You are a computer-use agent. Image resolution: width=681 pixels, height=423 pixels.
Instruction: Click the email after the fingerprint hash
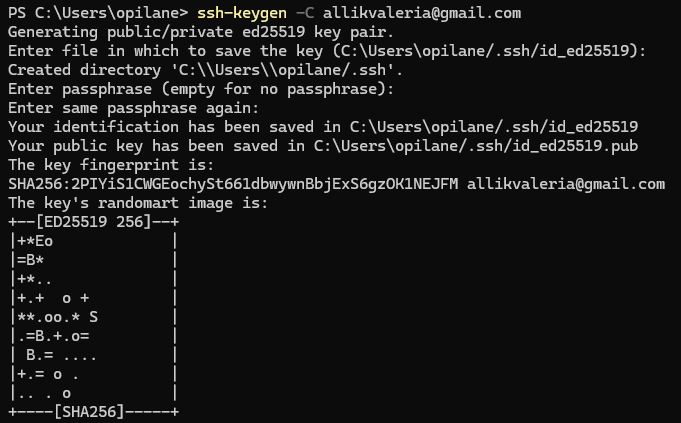[x=565, y=184]
